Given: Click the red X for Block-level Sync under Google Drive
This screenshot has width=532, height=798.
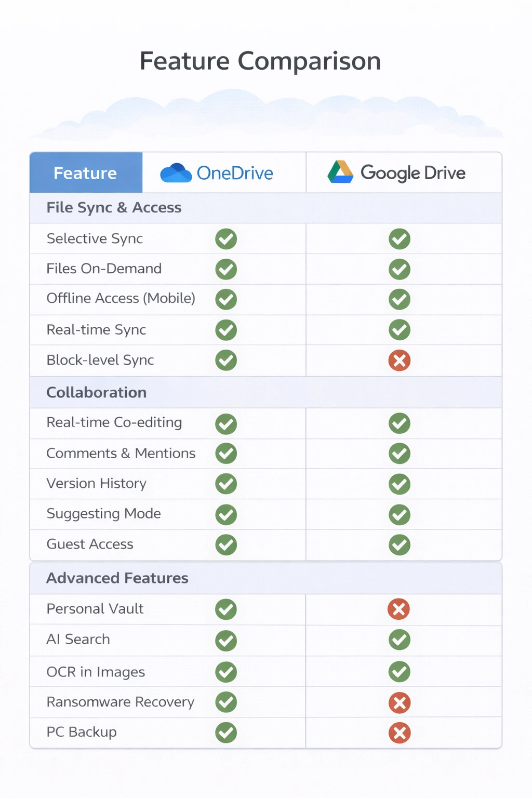Looking at the screenshot, I should 399,361.
